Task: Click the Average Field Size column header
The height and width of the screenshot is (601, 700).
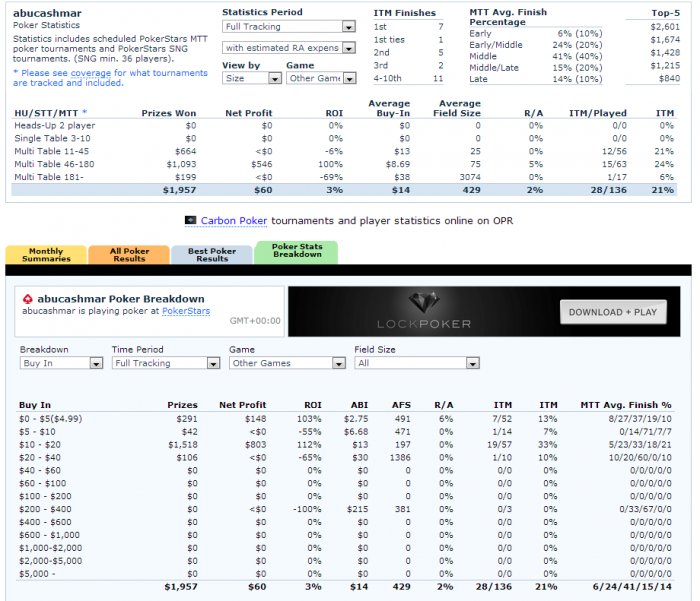Action: coord(457,109)
